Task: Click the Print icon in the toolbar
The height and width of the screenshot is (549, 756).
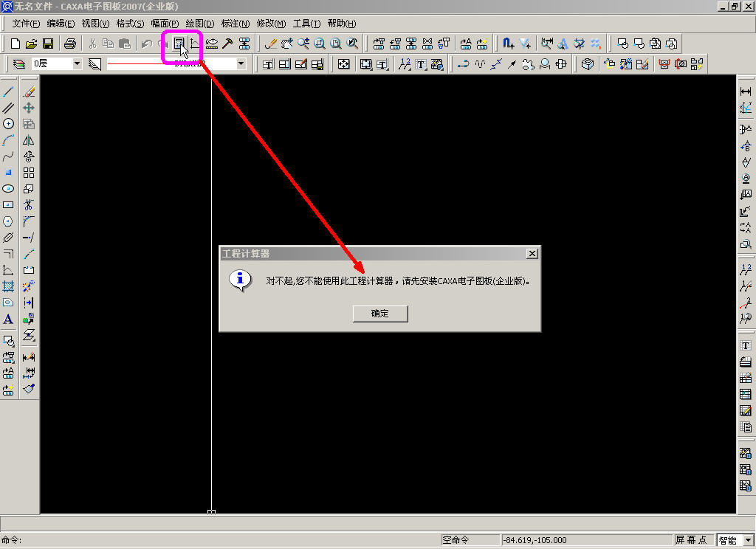Action: point(70,44)
